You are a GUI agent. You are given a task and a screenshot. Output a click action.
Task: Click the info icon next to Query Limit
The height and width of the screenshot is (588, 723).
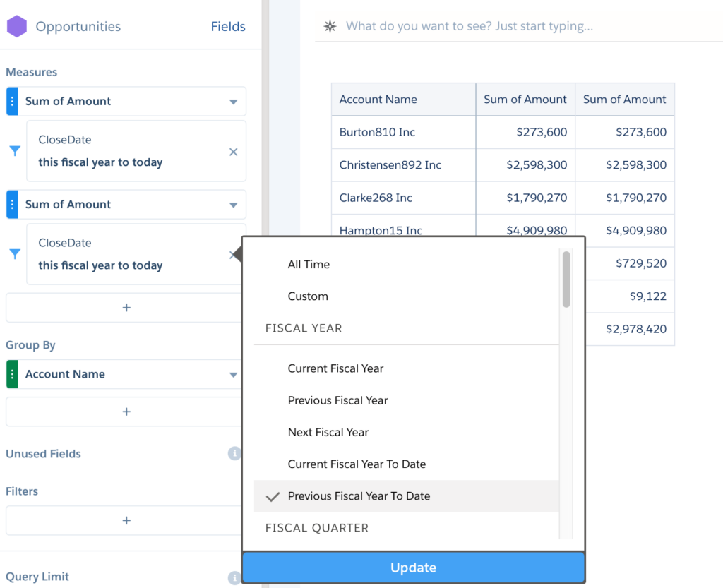(234, 578)
